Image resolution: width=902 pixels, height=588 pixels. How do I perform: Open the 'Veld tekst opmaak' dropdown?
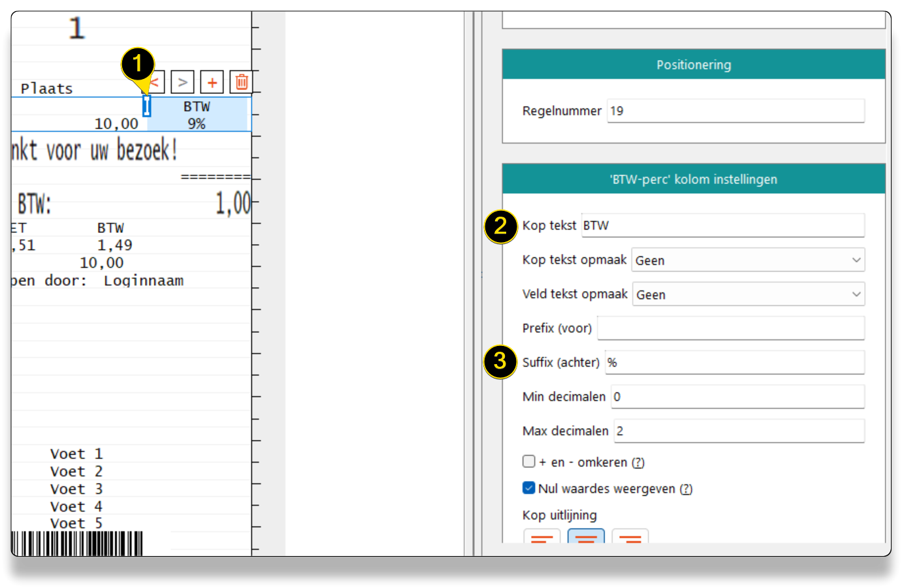point(748,294)
